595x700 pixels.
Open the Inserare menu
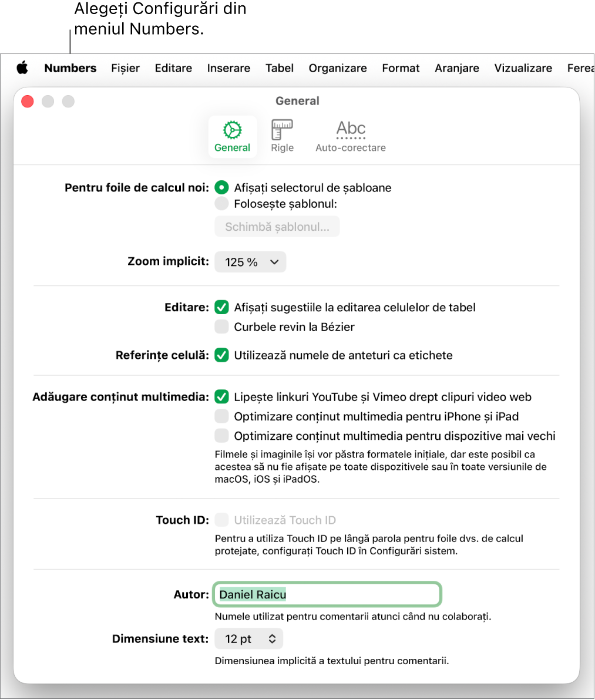click(228, 68)
